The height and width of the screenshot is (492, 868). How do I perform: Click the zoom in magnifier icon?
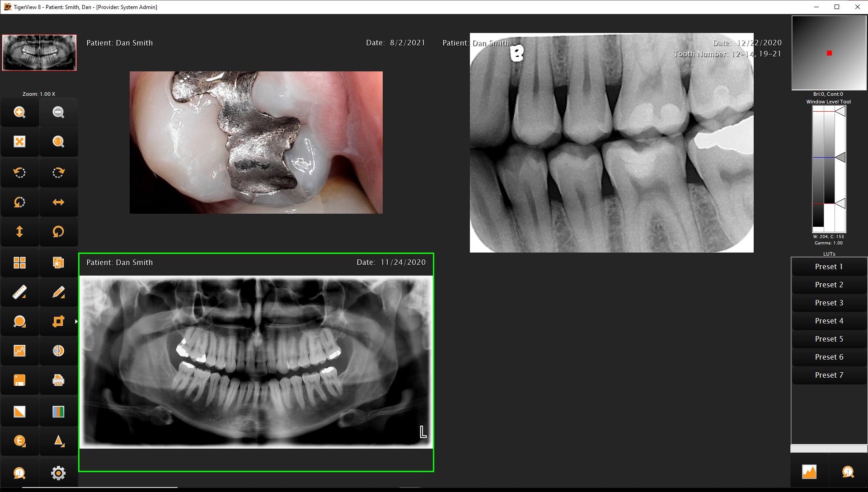coord(19,112)
